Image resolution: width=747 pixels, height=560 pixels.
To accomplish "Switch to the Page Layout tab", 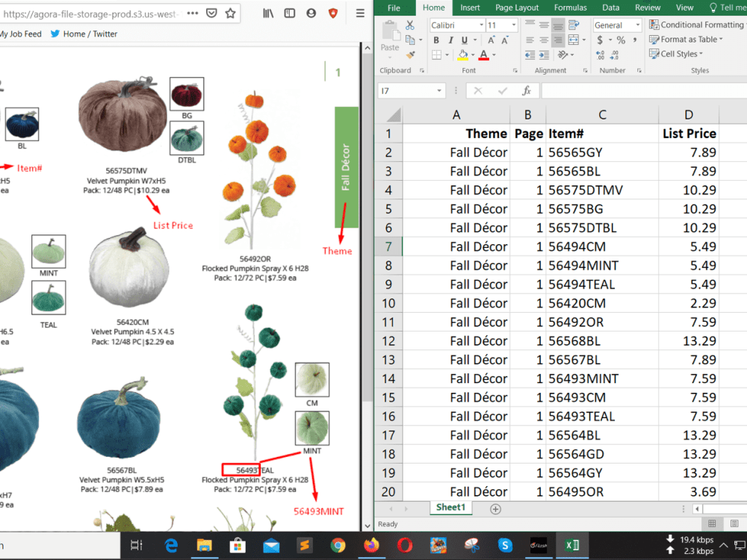I will click(x=517, y=7).
